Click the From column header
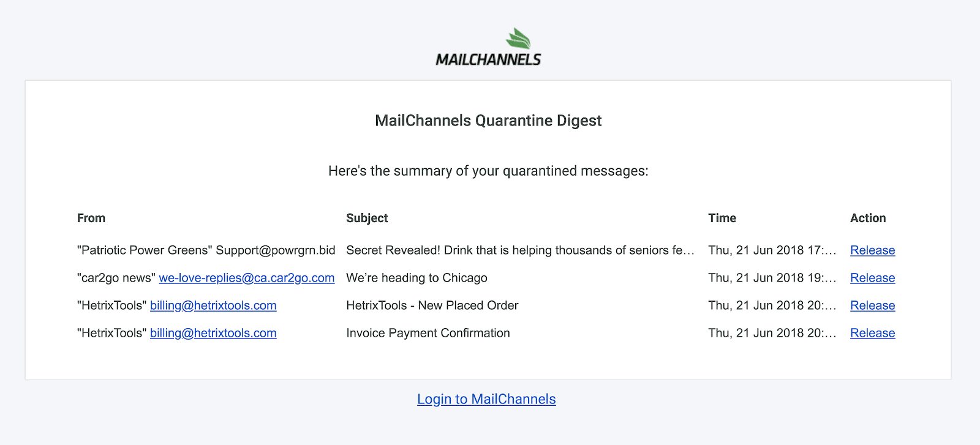The width and height of the screenshot is (980, 445). (x=91, y=218)
